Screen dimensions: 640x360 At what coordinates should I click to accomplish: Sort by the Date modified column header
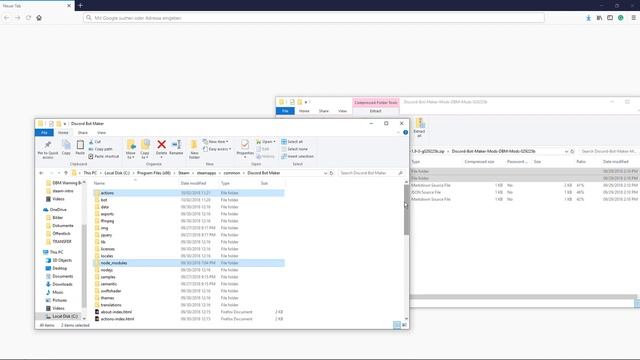coord(193,183)
